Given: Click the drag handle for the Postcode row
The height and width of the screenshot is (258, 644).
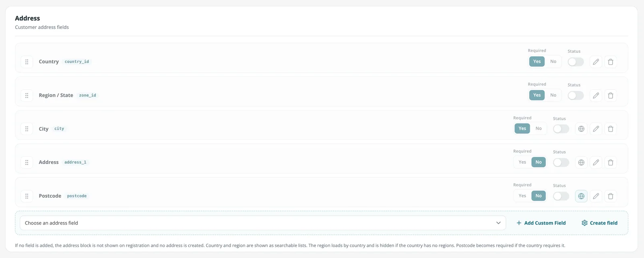Looking at the screenshot, I should pos(27,196).
